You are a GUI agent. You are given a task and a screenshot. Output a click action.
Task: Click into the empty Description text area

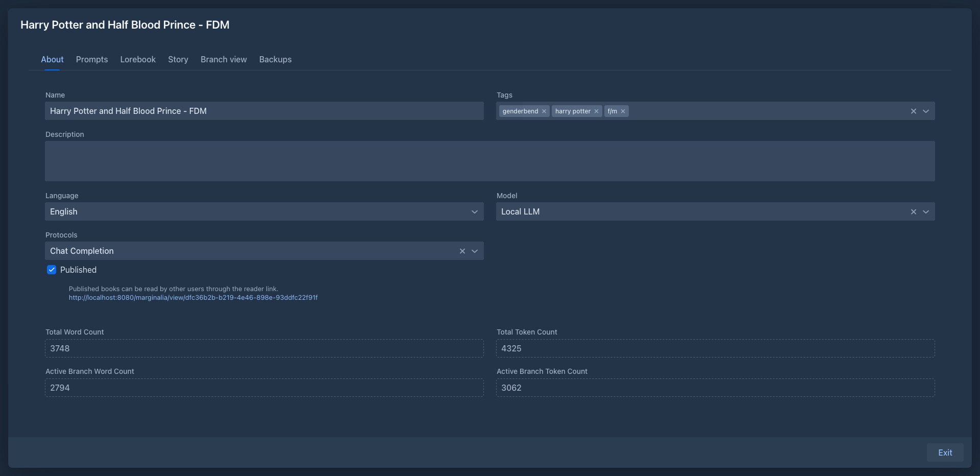pyautogui.click(x=490, y=161)
